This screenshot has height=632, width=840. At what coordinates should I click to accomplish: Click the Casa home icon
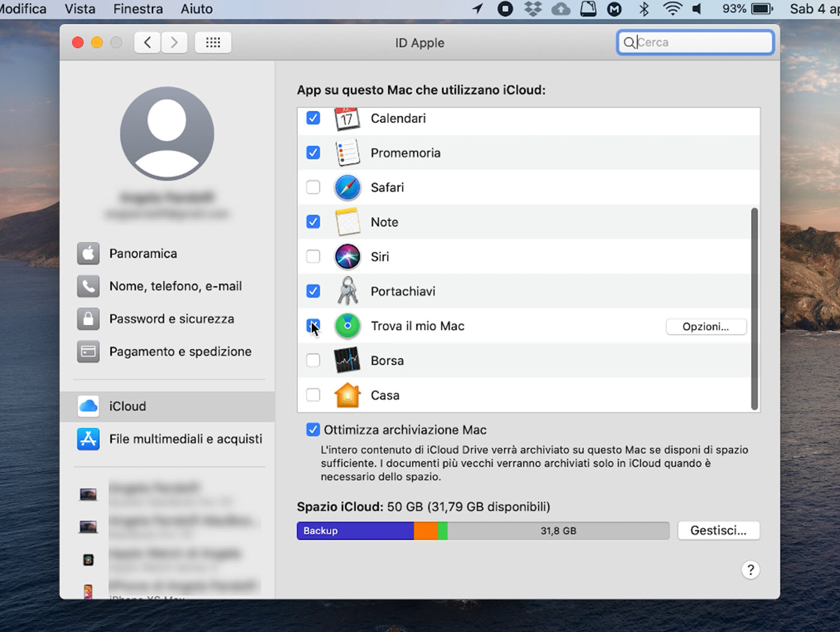347,395
